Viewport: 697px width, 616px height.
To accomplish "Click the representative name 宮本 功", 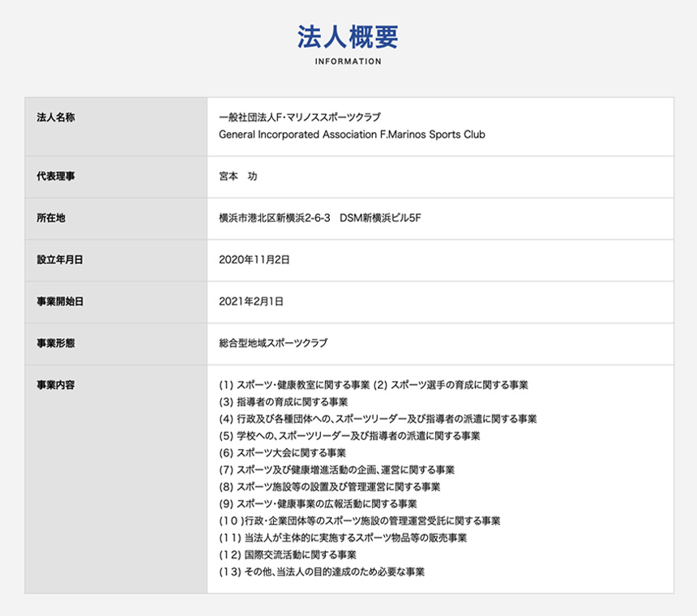I will pyautogui.click(x=237, y=177).
